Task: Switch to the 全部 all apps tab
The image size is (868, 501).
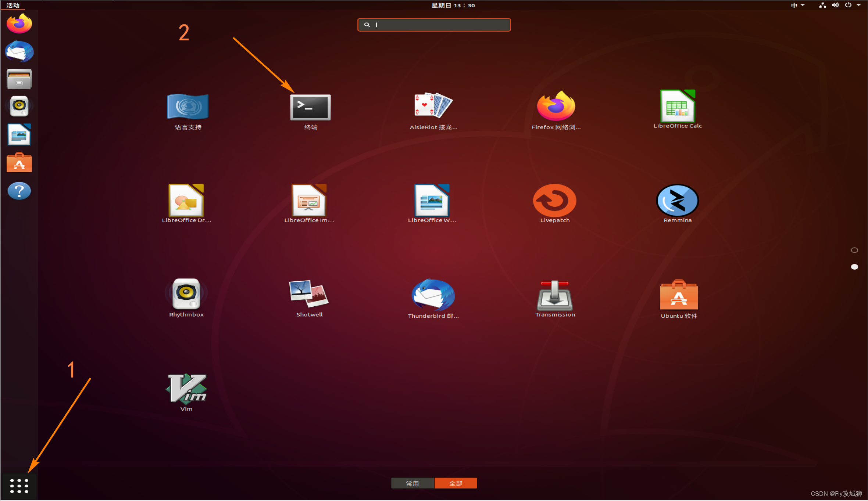Action: (456, 483)
